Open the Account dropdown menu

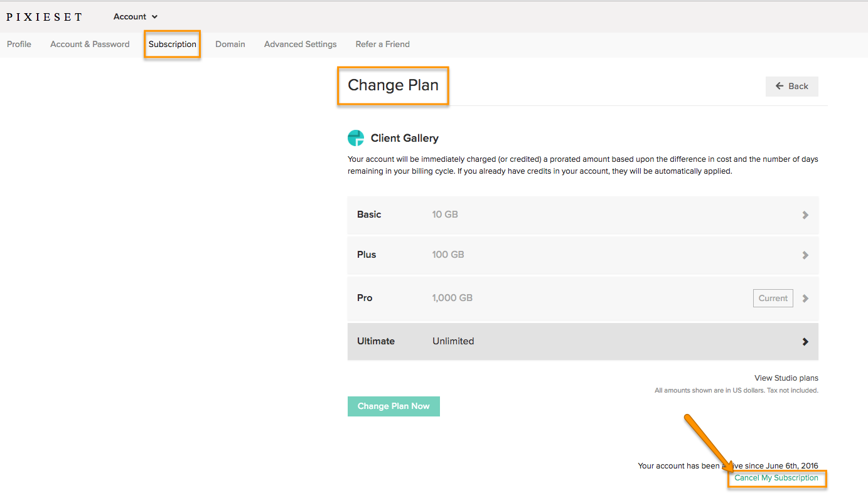[136, 17]
